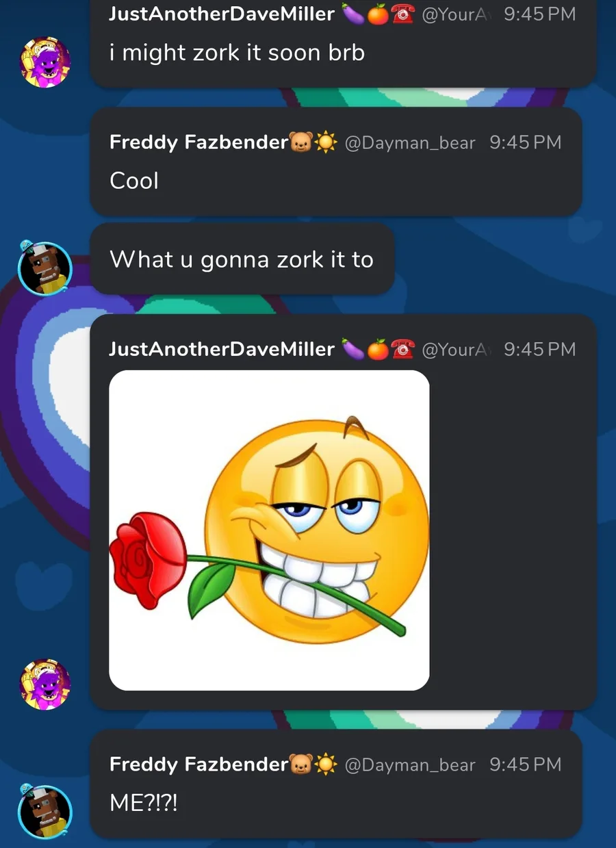
Task: Tap Freddy avatar beside the 'ME?!?!' message
Action: click(x=44, y=812)
